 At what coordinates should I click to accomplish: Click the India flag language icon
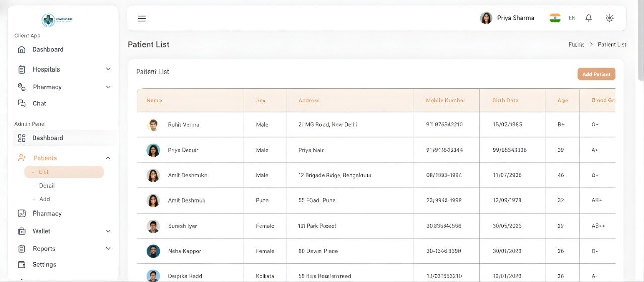point(555,18)
